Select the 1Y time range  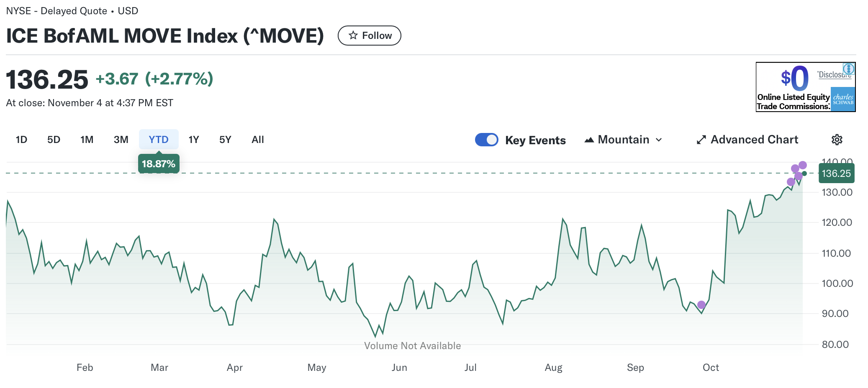193,140
